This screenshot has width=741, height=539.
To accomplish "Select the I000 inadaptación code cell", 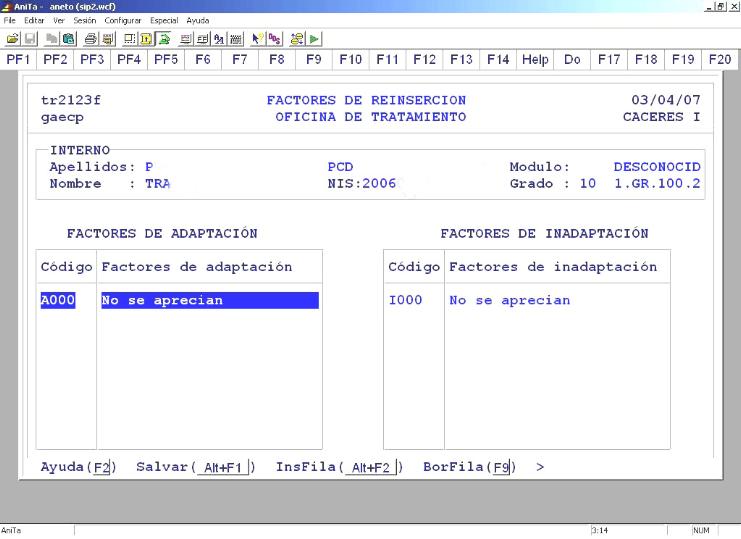I will pyautogui.click(x=405, y=300).
